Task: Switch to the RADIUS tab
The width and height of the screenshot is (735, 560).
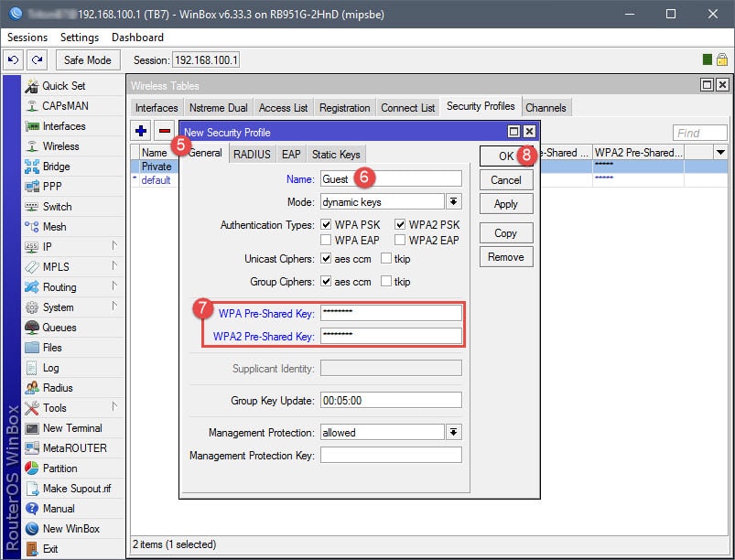Action: [x=252, y=154]
